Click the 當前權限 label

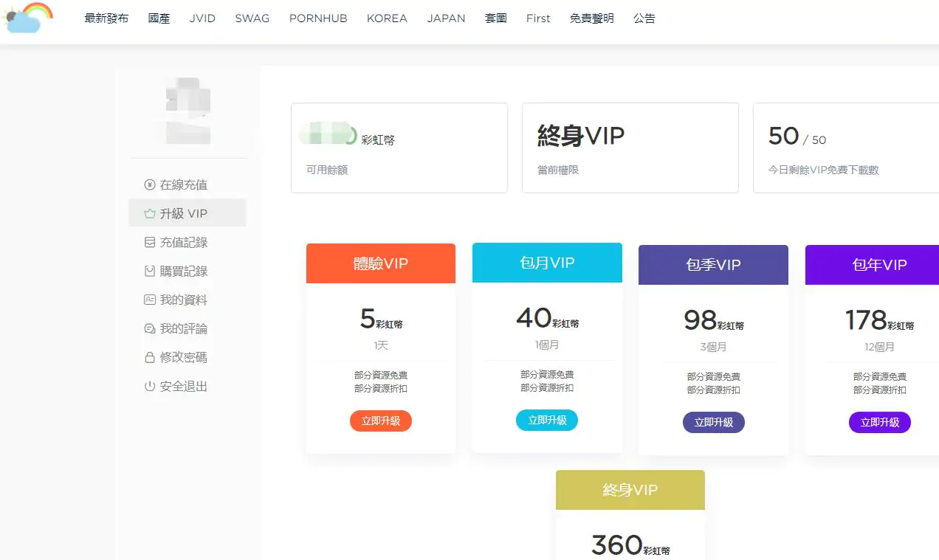pos(558,170)
